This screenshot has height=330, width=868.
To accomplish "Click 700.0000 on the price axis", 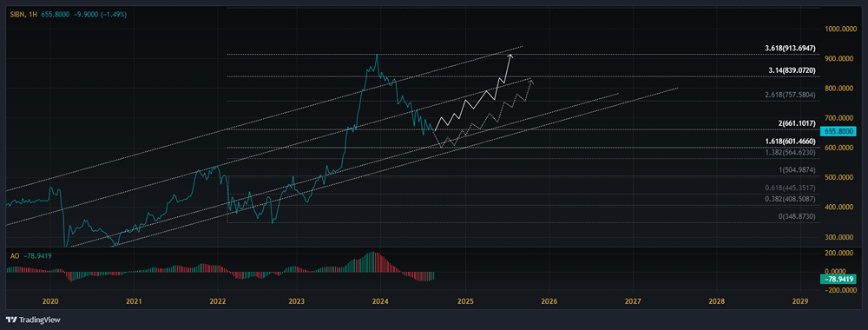I will coord(839,118).
